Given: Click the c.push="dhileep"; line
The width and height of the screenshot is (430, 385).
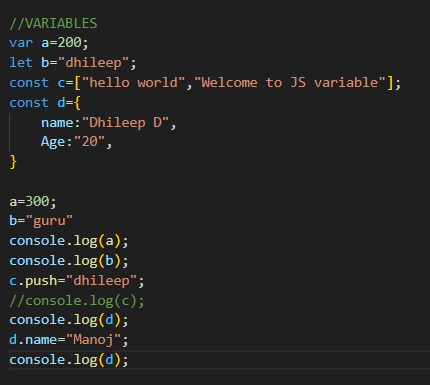Looking at the screenshot, I should (77, 281).
